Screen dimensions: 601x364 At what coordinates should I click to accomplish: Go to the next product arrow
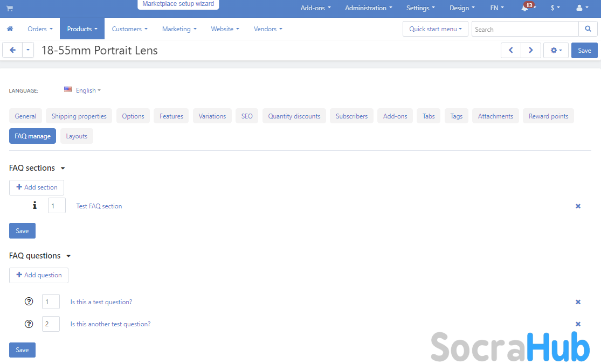(x=531, y=51)
